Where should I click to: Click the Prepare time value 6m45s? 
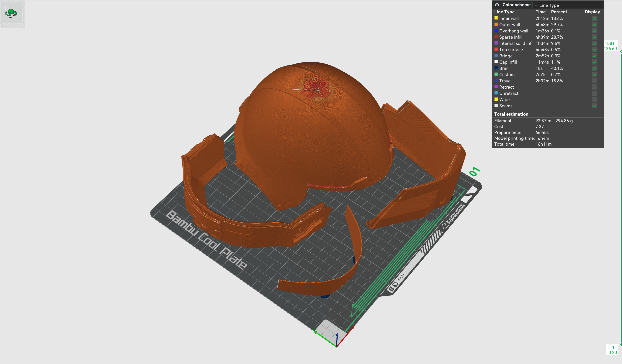pos(542,133)
